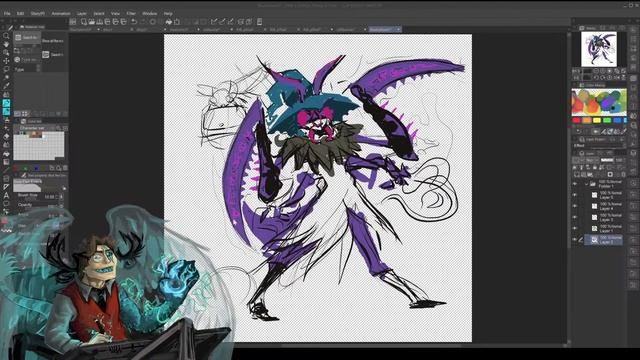Image resolution: width=640 pixels, height=360 pixels.
Task: Select the Airbrush tool
Action: [6, 120]
